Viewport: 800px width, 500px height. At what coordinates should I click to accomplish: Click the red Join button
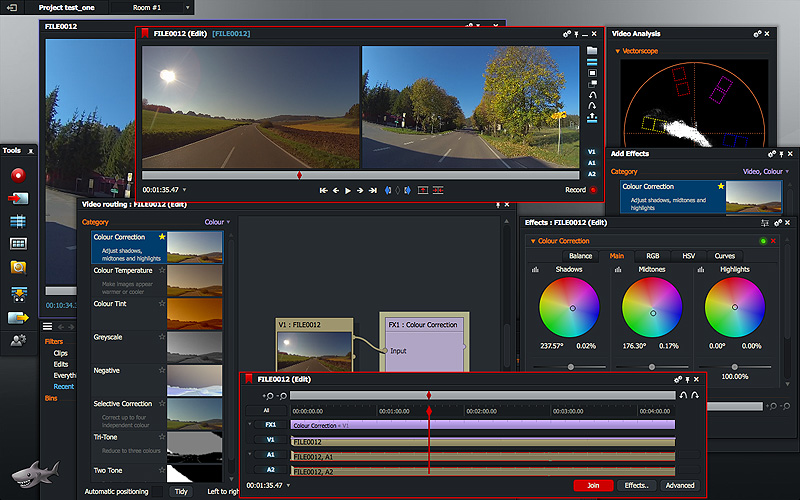click(593, 485)
